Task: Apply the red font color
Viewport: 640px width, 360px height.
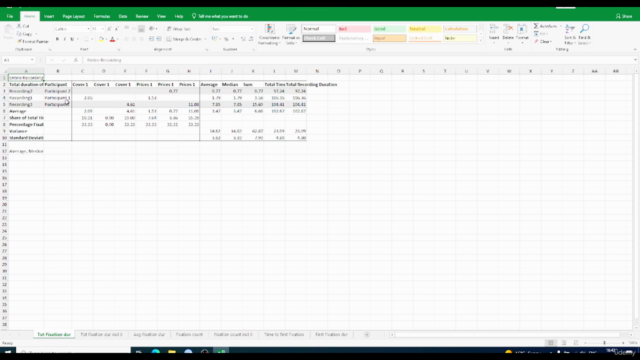Action: [x=113, y=39]
